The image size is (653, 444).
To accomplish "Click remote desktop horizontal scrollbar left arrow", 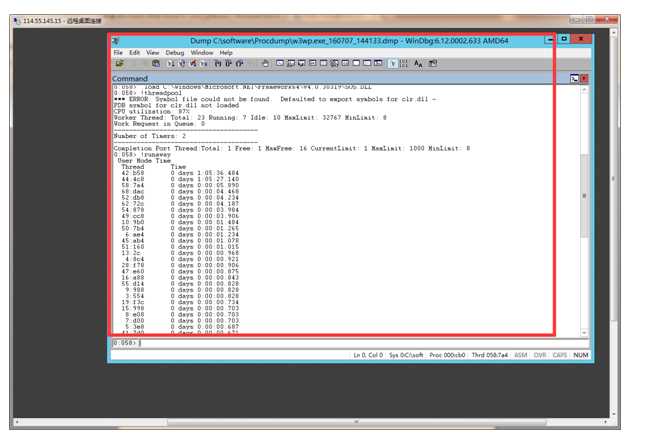I will pyautogui.click(x=17, y=422).
